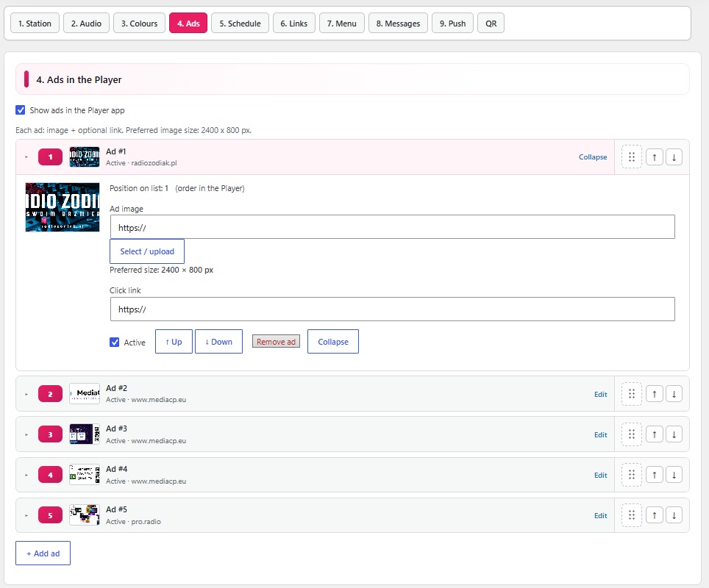
Task: Switch to the QR tab
Action: coord(491,23)
